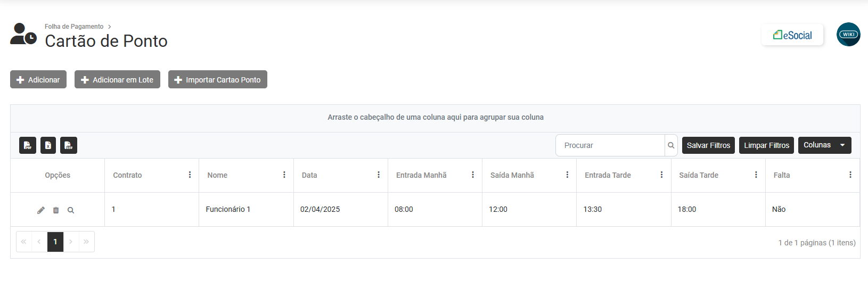Click the Adicionar button
The height and width of the screenshot is (289, 868).
pos(38,80)
